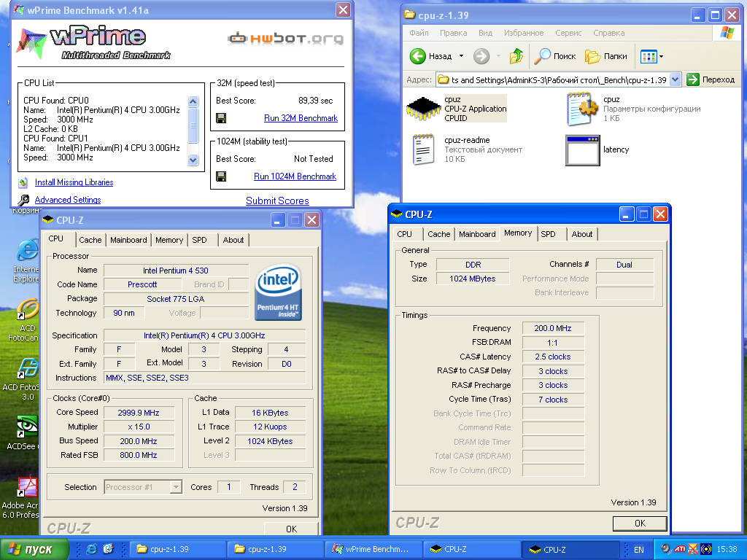Screen dimensions: 747x560
Task: Switch to Mainboard tab in left CPU-Z
Action: pos(128,240)
